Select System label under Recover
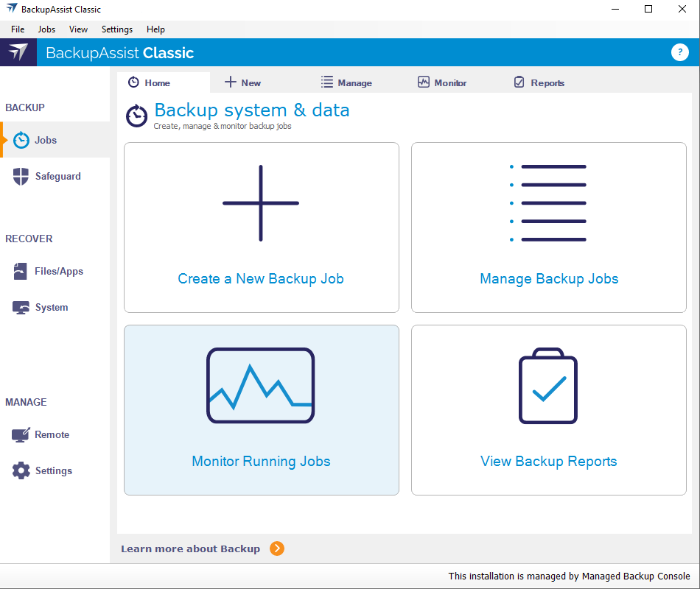This screenshot has width=700, height=589. 52,308
